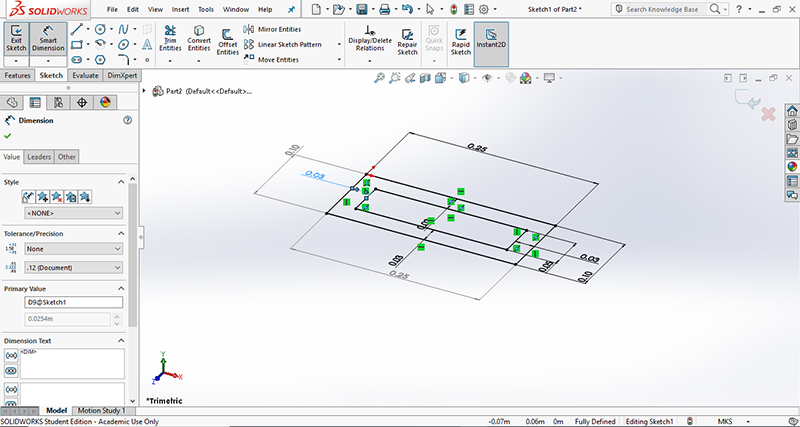Screen dimensions: 800x427
Task: Click Linear Sketch Pattern
Action: [x=283, y=44]
